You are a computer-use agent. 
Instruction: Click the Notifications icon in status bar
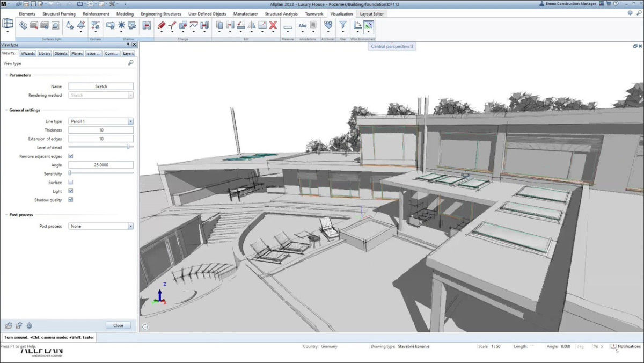pyautogui.click(x=613, y=346)
